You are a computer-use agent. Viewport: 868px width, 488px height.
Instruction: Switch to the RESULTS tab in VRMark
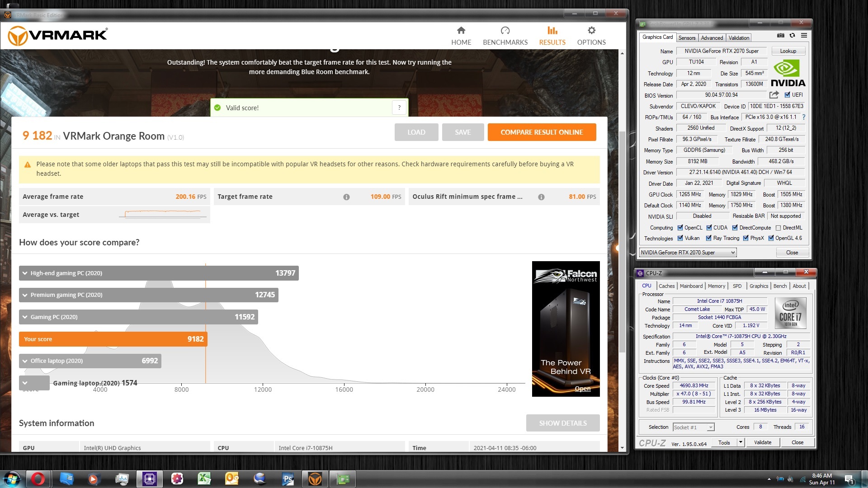coord(552,36)
